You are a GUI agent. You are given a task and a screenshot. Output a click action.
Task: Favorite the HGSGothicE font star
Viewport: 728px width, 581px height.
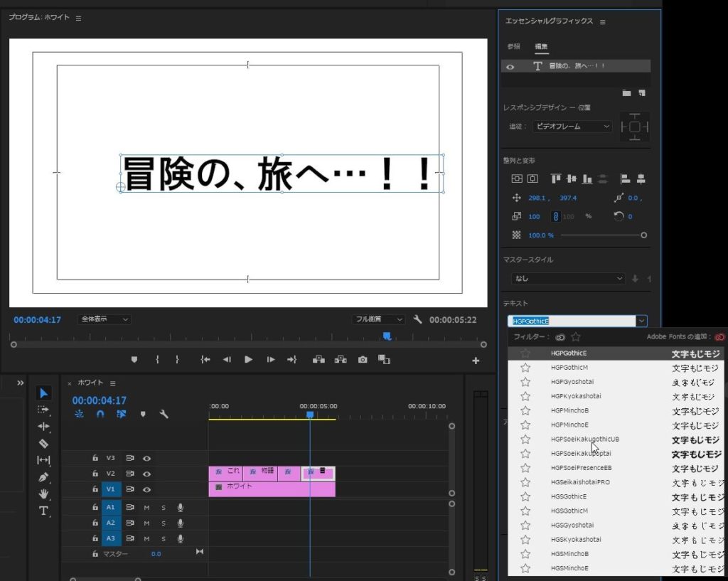(x=525, y=496)
